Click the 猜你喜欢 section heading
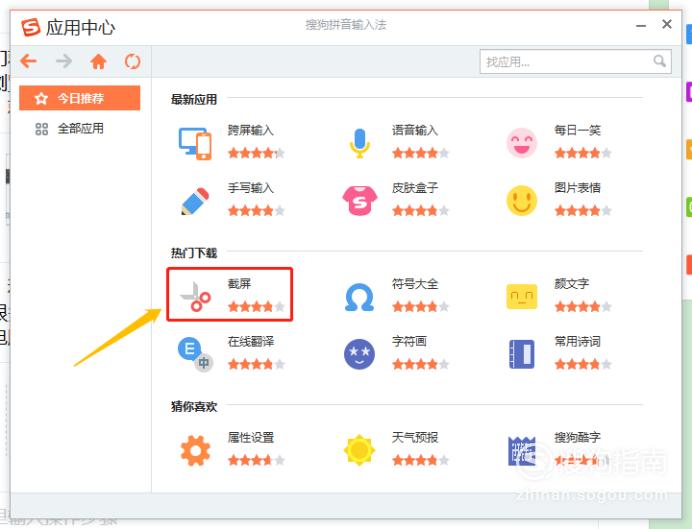Screen dimensions: 692x529 (x=194, y=407)
